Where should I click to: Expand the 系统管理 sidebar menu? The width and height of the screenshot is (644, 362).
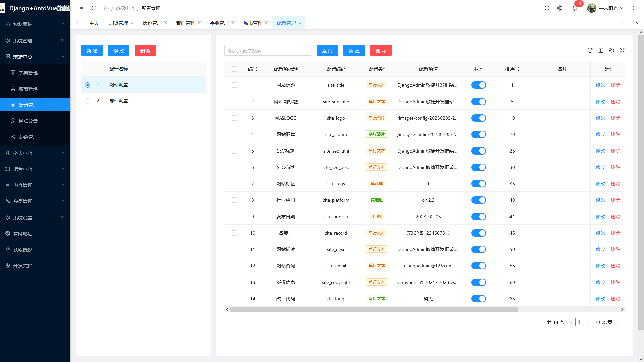pos(35,41)
